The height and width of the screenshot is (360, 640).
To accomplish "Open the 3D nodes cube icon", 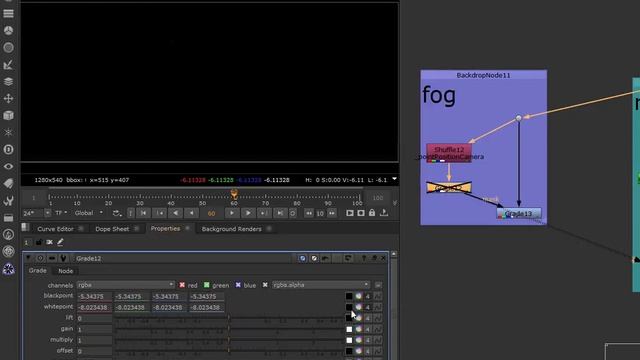I will click(x=8, y=116).
